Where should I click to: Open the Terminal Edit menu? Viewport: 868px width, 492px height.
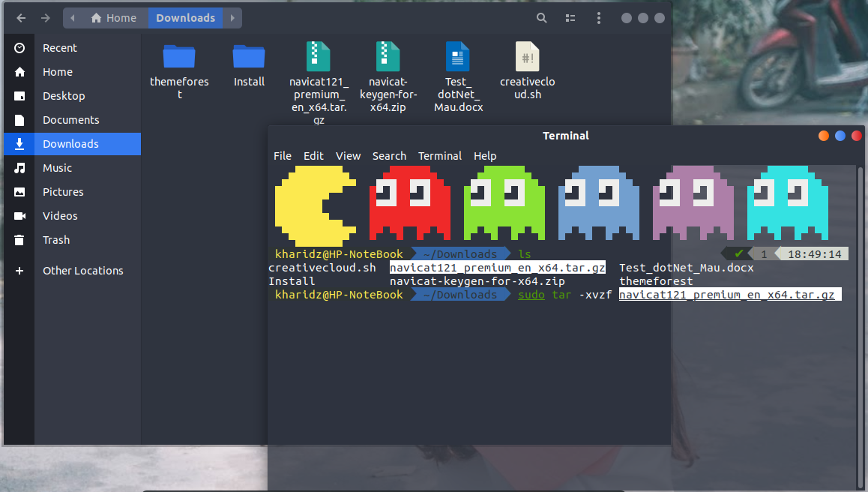point(313,156)
